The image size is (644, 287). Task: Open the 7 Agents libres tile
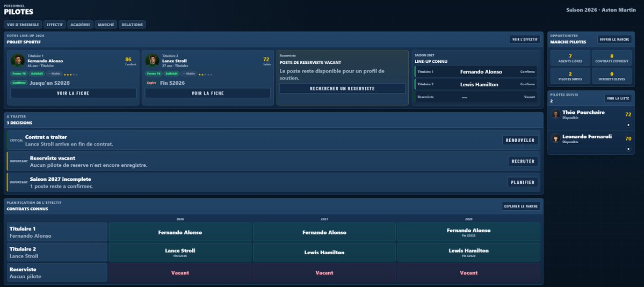tap(570, 58)
